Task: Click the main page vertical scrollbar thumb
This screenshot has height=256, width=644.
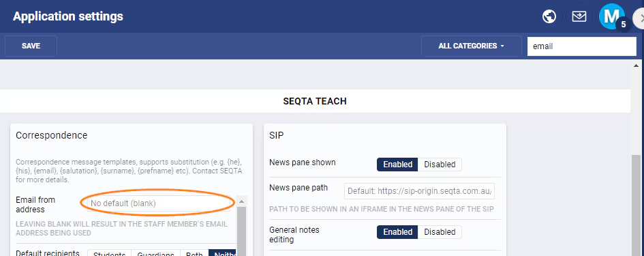Action: pos(636,205)
